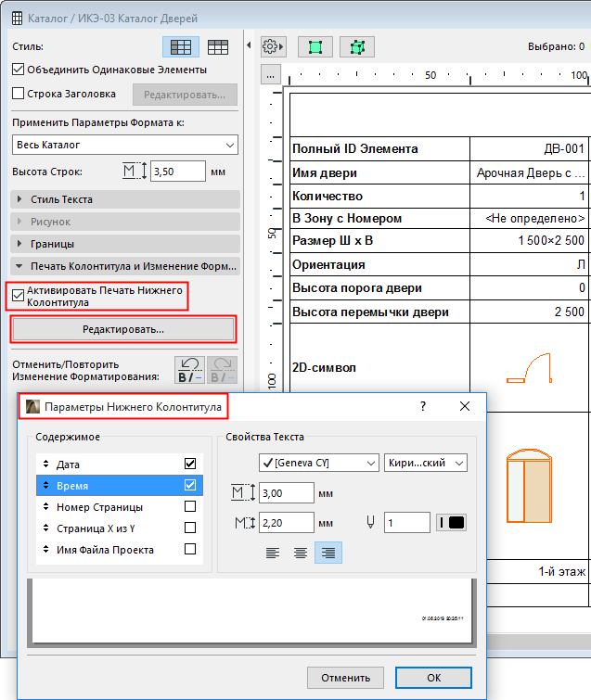Click the drag handle for Дата row
This screenshot has width=591, height=700.
tap(46, 464)
